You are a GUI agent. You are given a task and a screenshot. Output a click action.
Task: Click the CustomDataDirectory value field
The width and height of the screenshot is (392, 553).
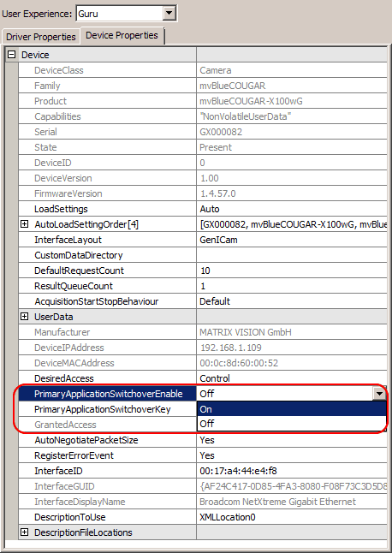coord(292,255)
